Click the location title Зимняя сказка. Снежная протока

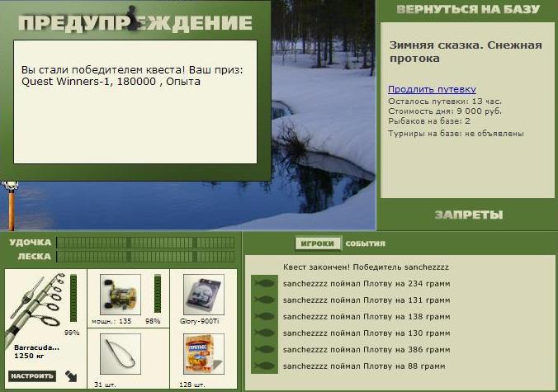(466, 51)
